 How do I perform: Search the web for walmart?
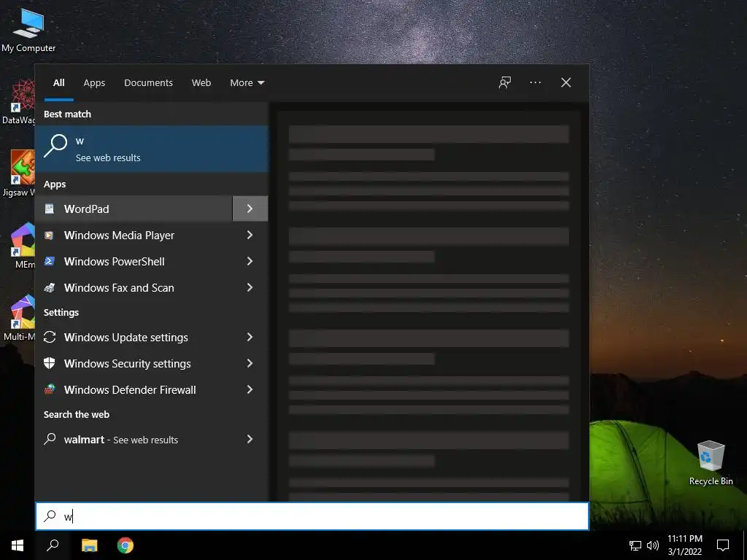pyautogui.click(x=133, y=439)
